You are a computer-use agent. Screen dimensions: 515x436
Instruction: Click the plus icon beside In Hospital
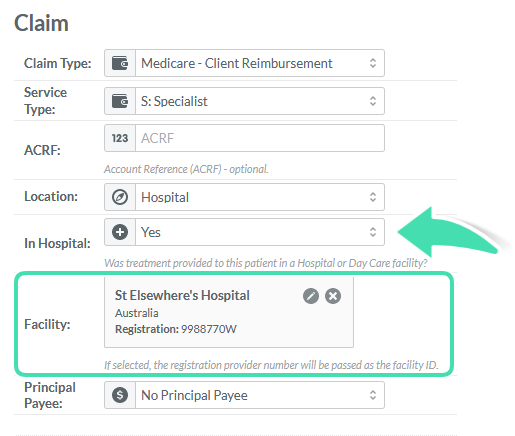120,232
